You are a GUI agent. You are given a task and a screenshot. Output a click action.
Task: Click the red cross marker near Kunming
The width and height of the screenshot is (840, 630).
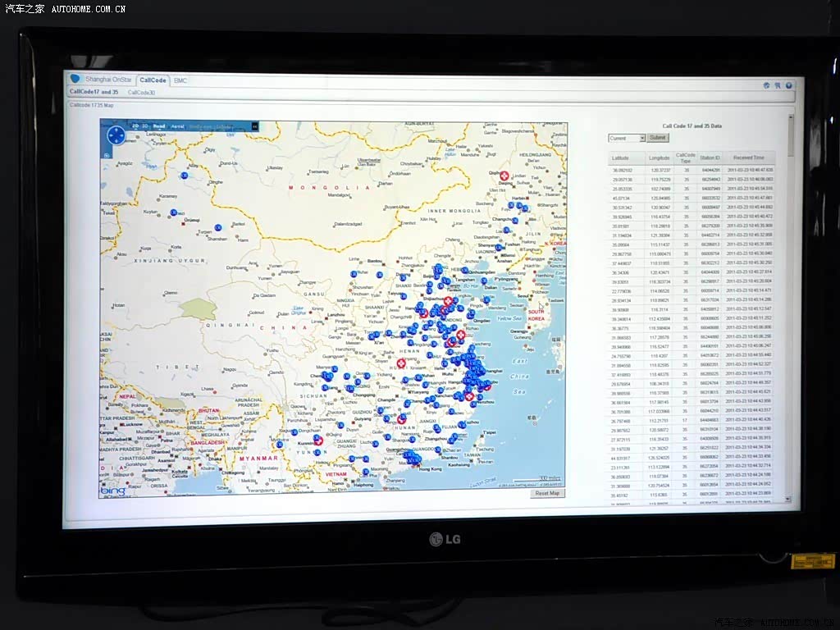click(x=318, y=441)
